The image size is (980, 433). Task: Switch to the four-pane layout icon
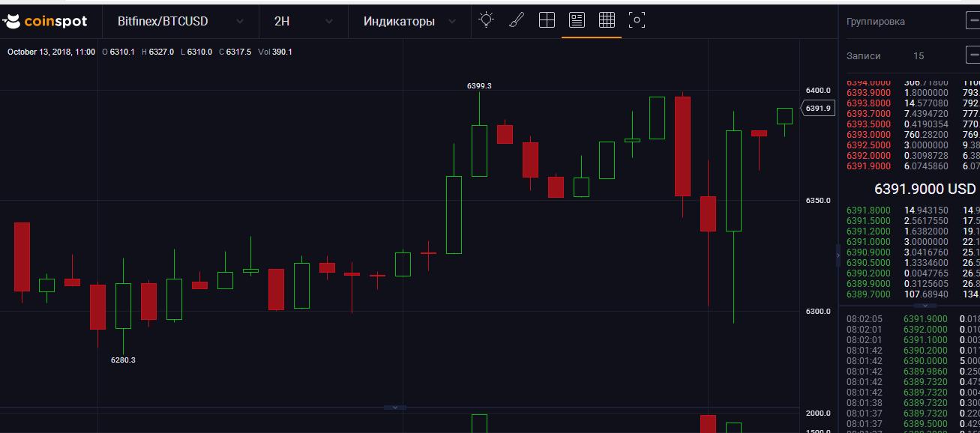[x=547, y=20]
